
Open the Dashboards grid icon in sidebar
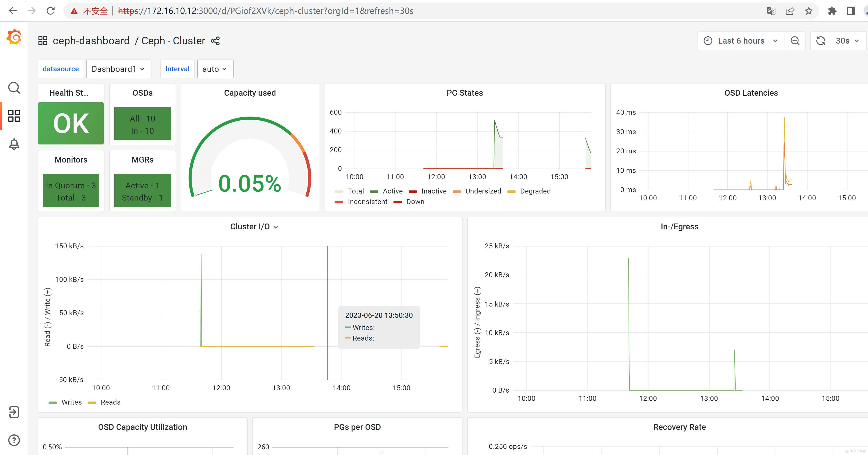click(x=14, y=116)
